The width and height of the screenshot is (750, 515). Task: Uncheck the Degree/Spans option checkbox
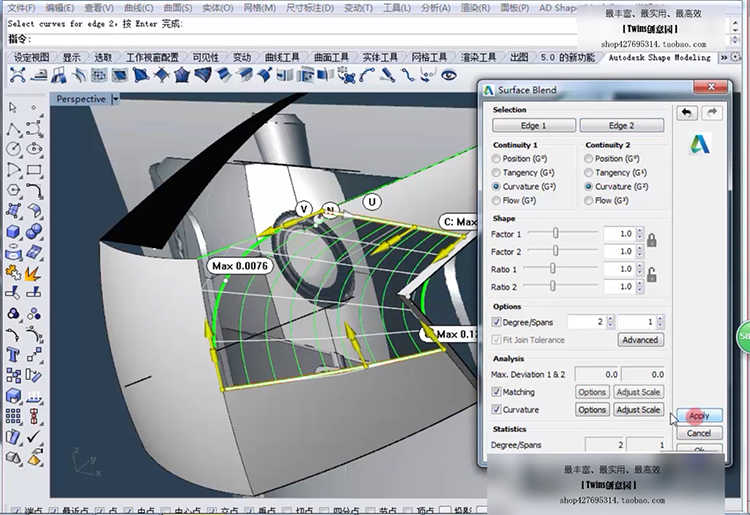(x=497, y=322)
